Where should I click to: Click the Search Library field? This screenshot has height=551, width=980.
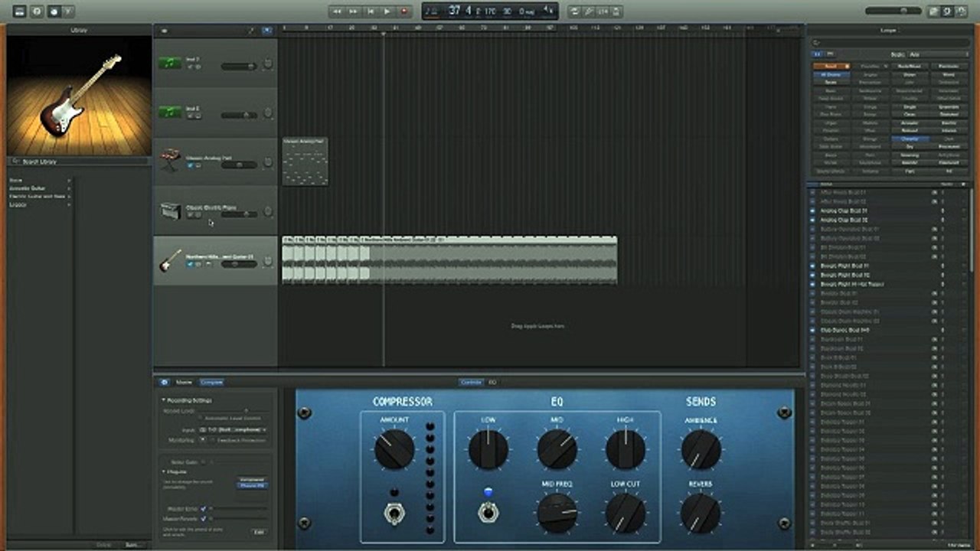point(79,161)
